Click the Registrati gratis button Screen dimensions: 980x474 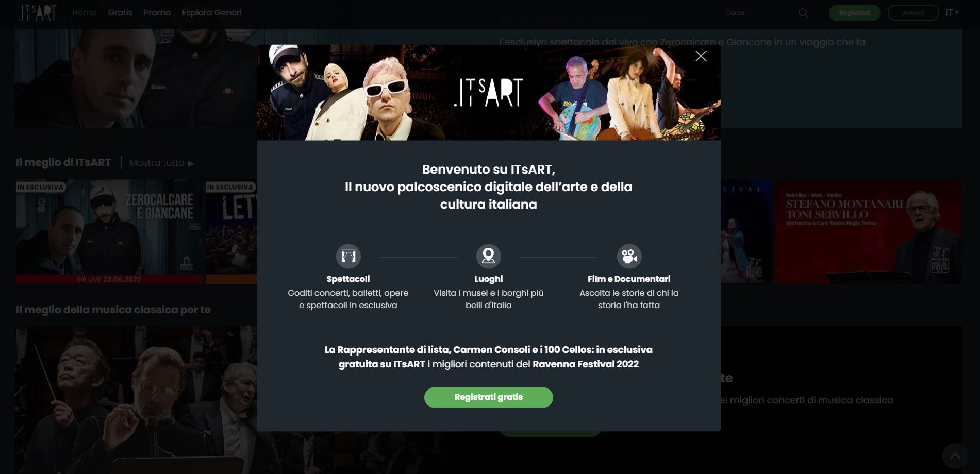point(488,397)
